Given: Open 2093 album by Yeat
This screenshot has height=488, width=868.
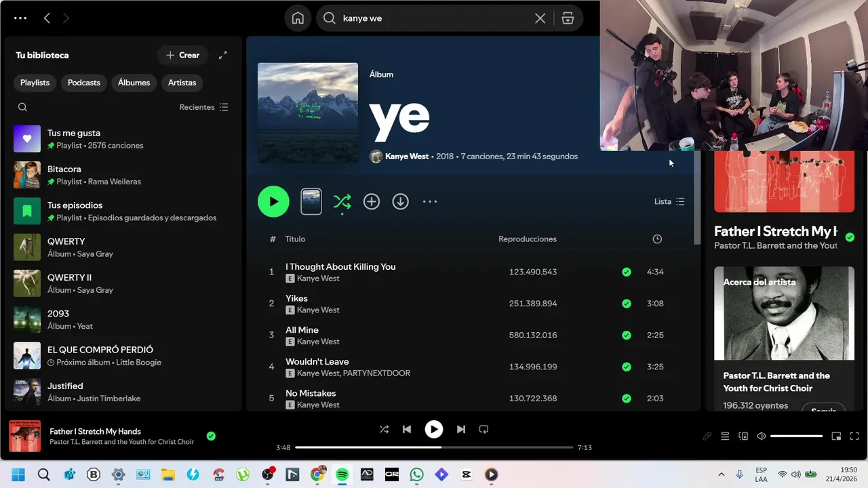Looking at the screenshot, I should coord(123,319).
